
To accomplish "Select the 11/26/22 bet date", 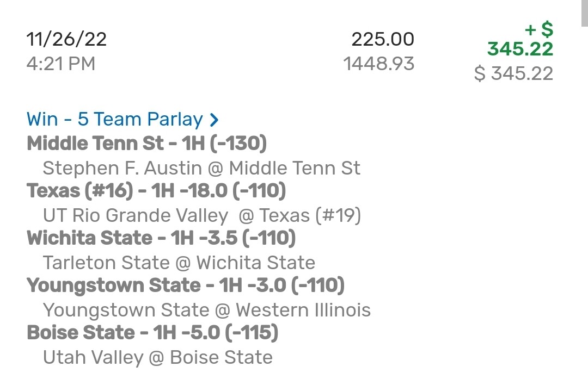I will [x=66, y=40].
